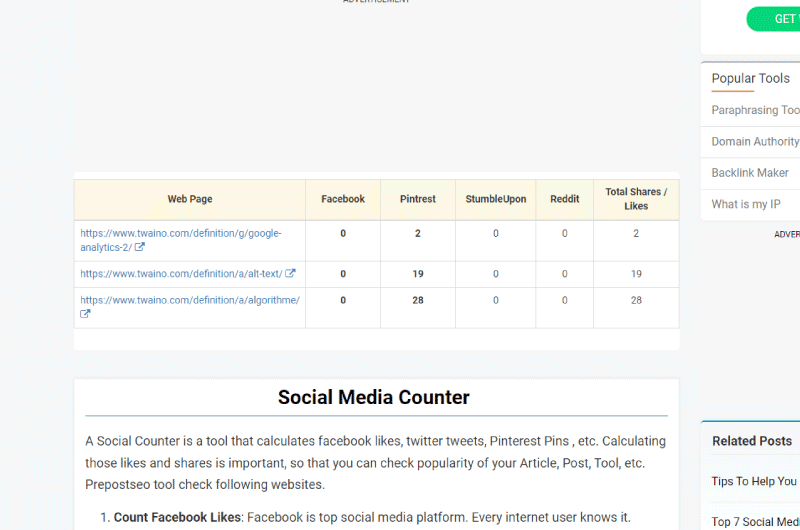Select Facebook count for algorithme row
The height and width of the screenshot is (530, 800).
tap(343, 300)
